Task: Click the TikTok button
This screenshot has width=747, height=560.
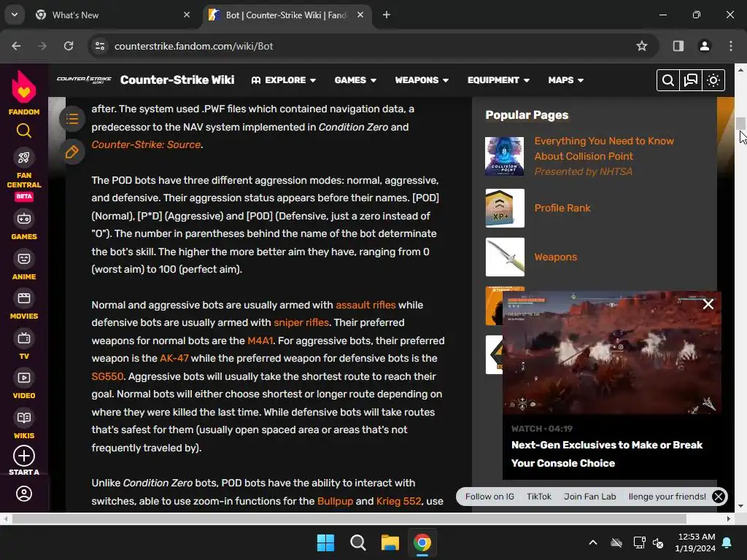Action: pos(539,497)
